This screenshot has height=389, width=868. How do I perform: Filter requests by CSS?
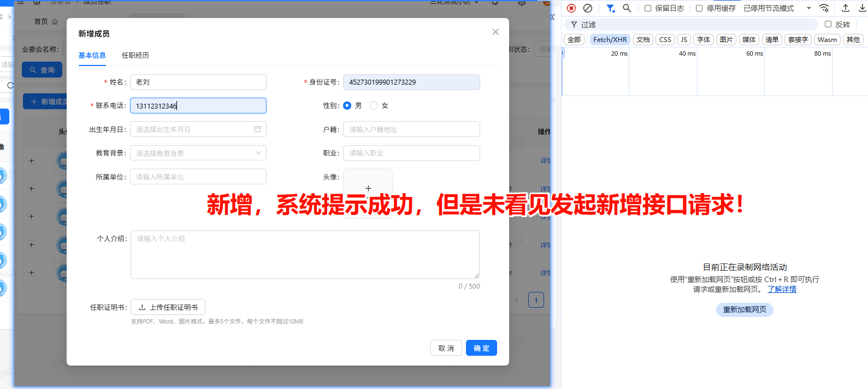point(665,39)
